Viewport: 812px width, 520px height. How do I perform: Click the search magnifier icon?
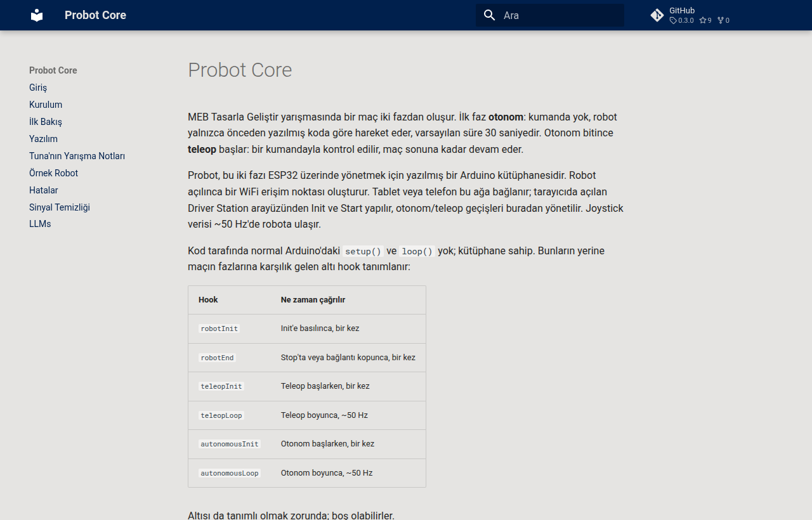489,15
